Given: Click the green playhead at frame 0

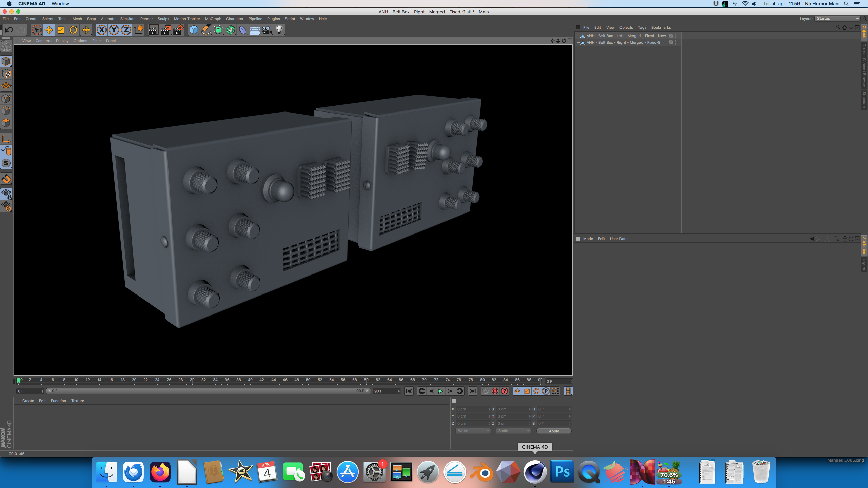Looking at the screenshot, I should [x=19, y=380].
